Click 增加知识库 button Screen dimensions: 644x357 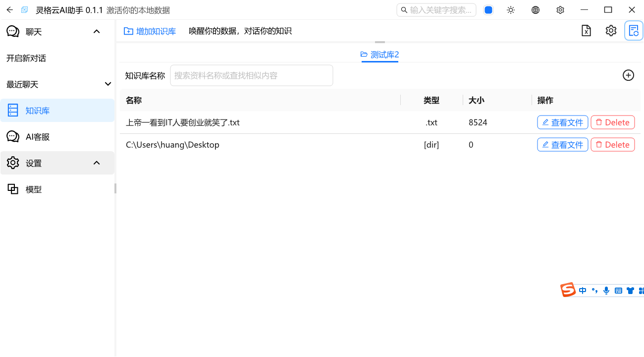150,31
